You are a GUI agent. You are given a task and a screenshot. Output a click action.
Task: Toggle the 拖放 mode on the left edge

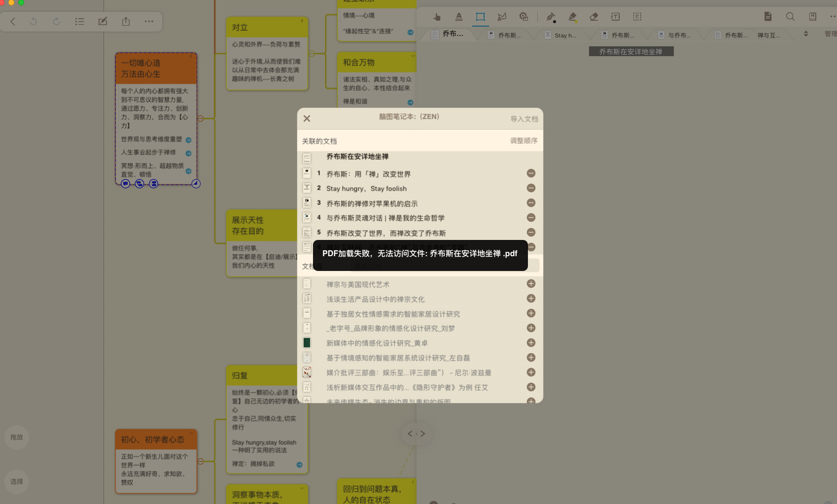pyautogui.click(x=16, y=437)
